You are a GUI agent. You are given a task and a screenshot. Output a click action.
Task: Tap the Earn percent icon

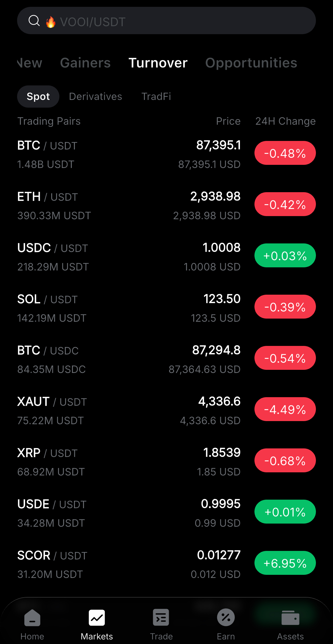pyautogui.click(x=226, y=618)
